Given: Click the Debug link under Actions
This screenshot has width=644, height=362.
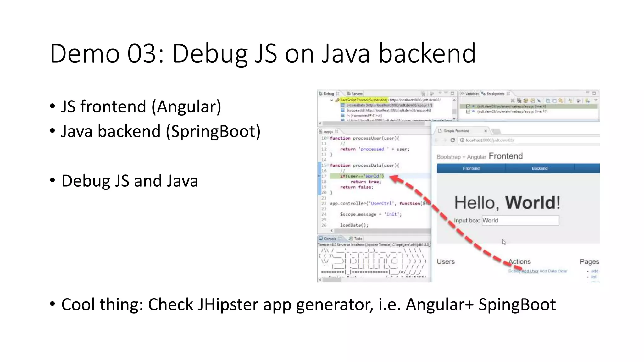Looking at the screenshot, I should 514,271.
